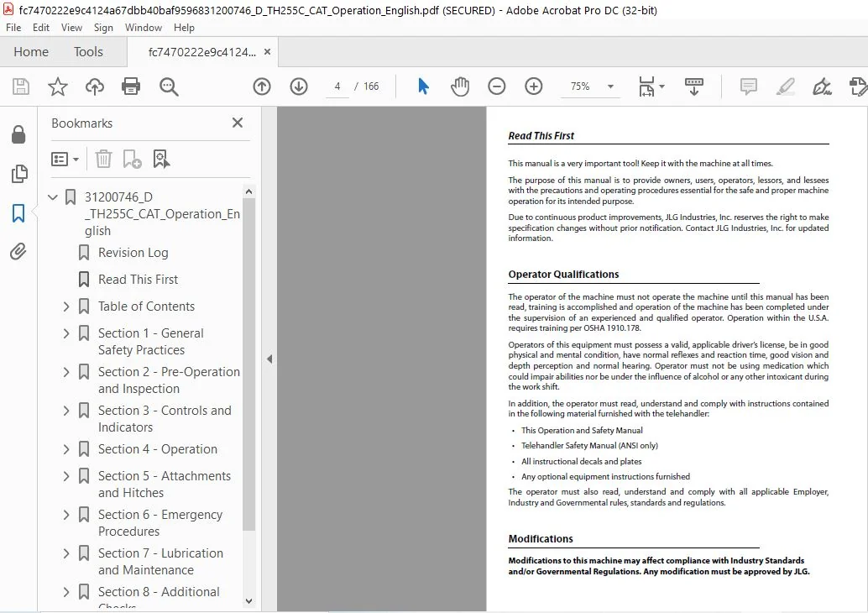Click the find current bookmark icon

click(161, 159)
